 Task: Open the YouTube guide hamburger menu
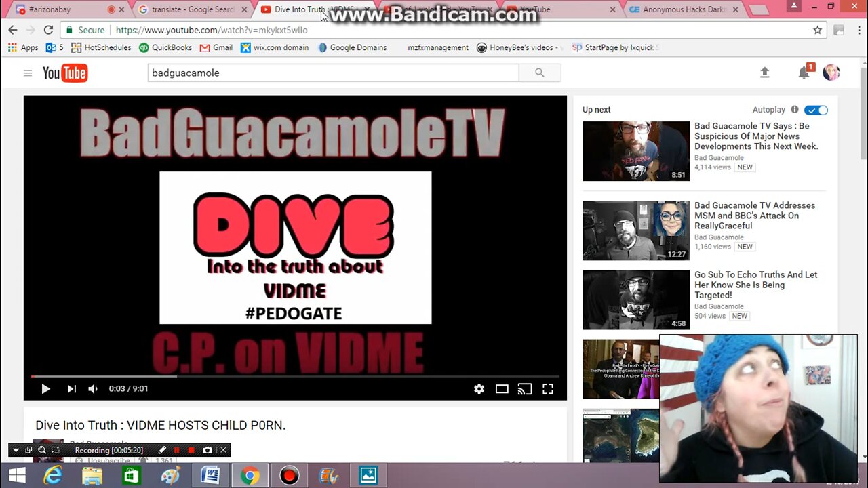[x=28, y=73]
